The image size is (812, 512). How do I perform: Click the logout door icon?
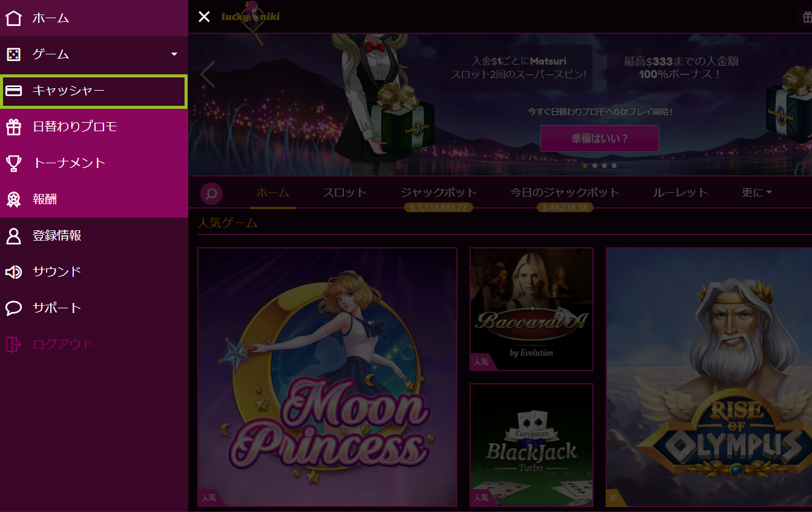pyautogui.click(x=13, y=345)
